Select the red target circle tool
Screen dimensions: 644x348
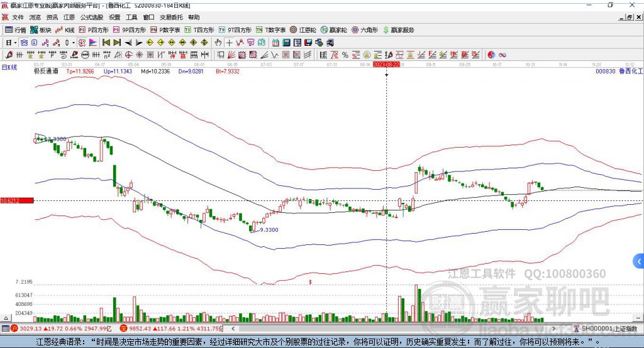tap(128, 55)
